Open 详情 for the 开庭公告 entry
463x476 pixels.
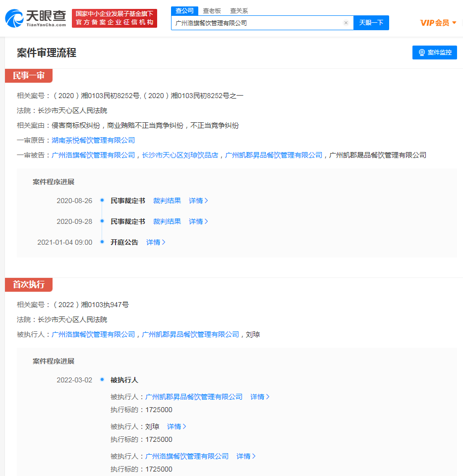[156, 242]
